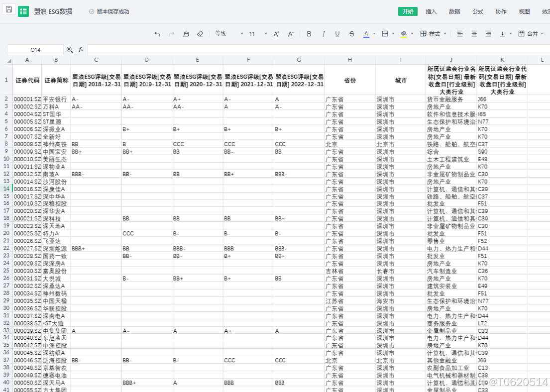Image resolution: width=550 pixels, height=392 pixels.
Task: Click the undo arrow icon
Action: point(157,34)
